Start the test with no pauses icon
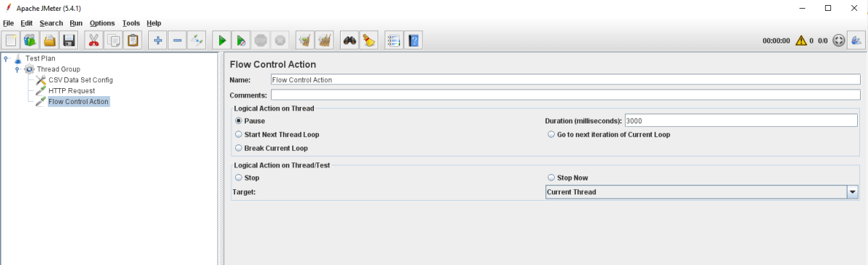 [242, 40]
